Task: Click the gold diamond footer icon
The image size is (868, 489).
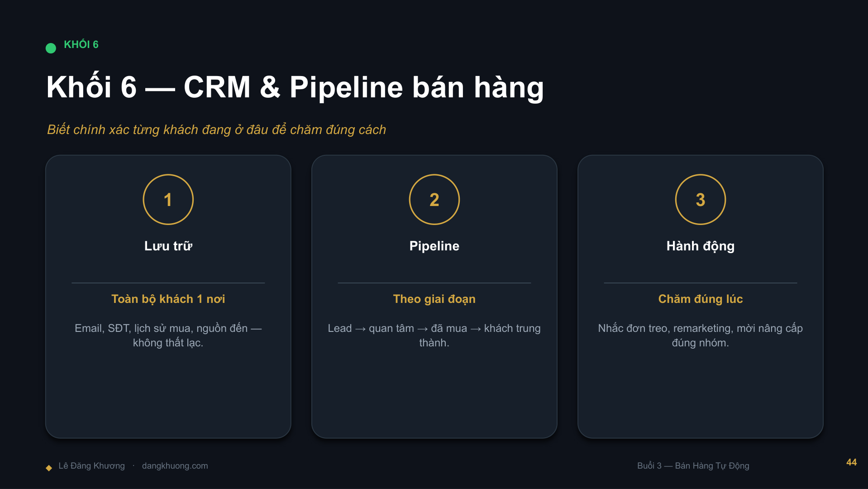Action: pyautogui.click(x=49, y=468)
